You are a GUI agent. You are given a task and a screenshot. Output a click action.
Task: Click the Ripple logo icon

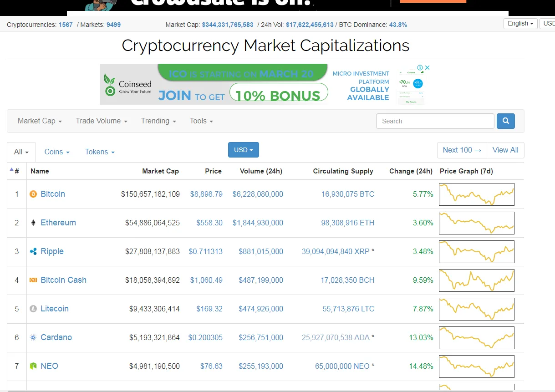[33, 251]
